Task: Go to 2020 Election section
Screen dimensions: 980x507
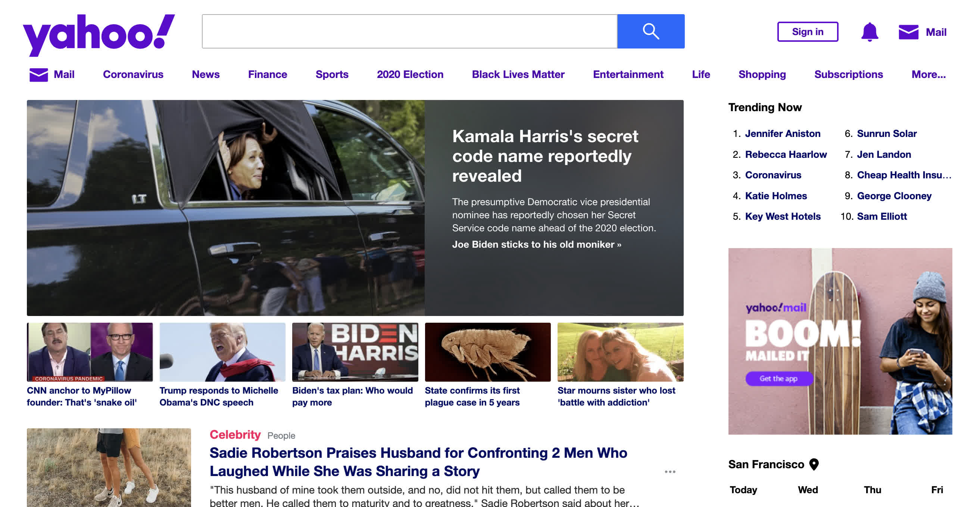Action: pos(410,74)
